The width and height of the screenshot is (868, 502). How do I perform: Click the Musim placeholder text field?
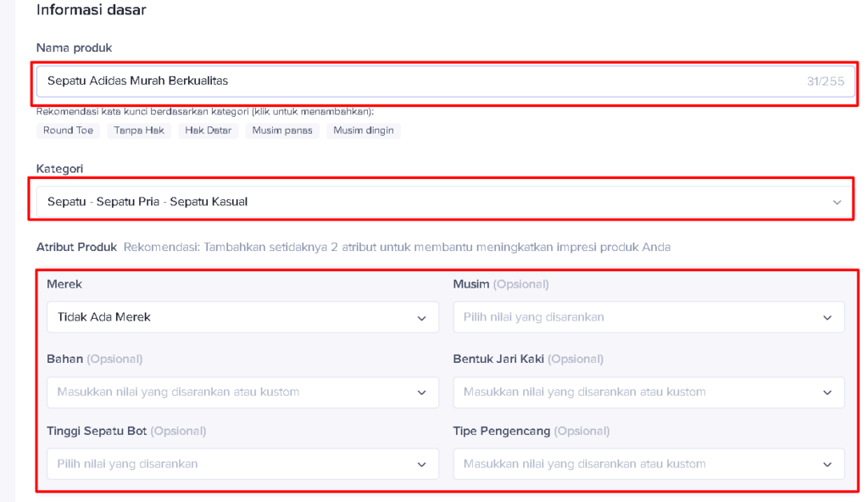pos(627,317)
